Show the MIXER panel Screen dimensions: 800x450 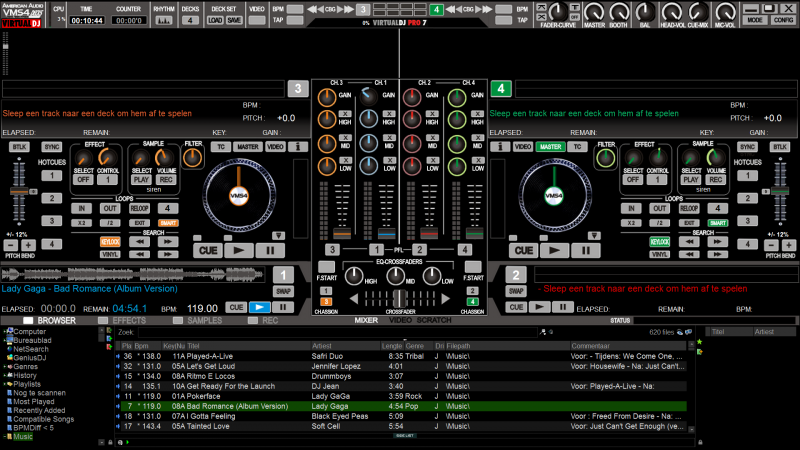point(366,320)
